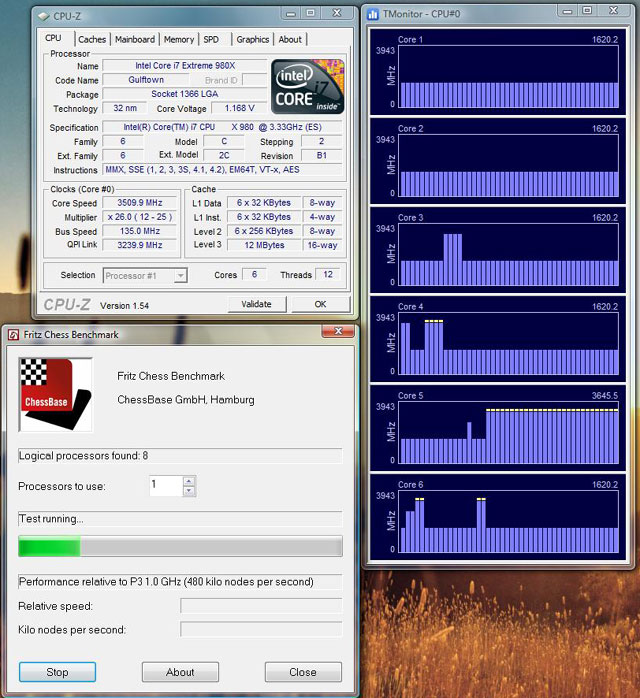Click the Core 3 frequency graph

[x=508, y=254]
